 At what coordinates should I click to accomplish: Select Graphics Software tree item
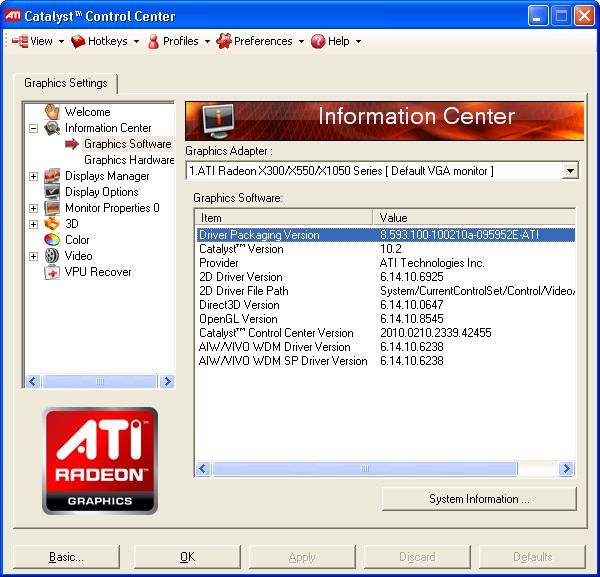tap(127, 144)
